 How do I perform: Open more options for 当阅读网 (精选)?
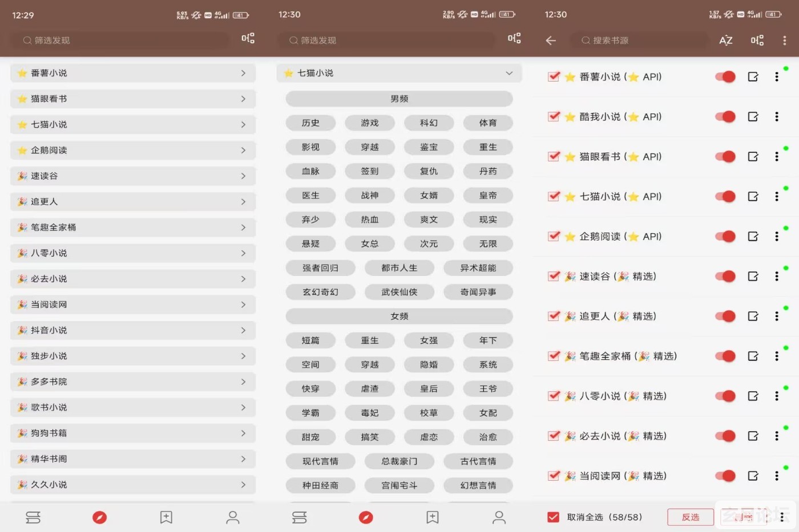777,476
